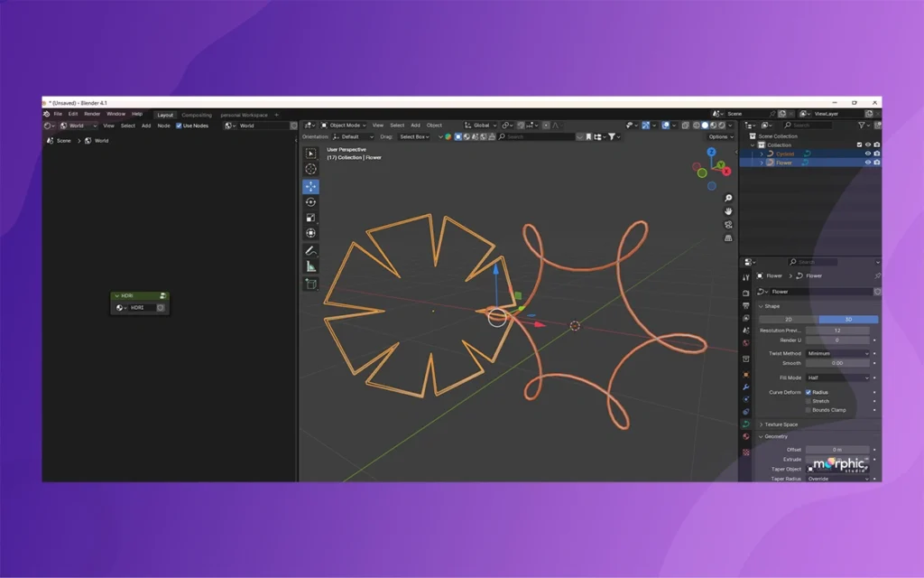
Task: Click the 2D shape button
Action: point(788,319)
